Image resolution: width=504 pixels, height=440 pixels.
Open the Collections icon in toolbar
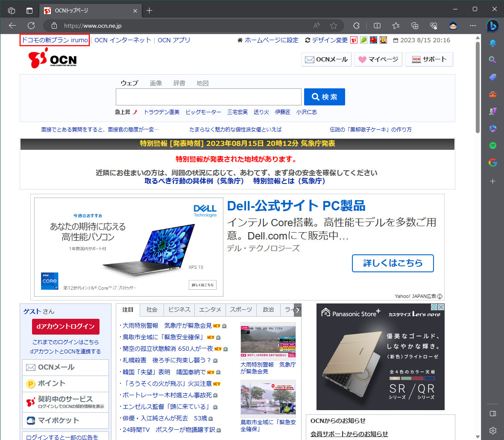(x=415, y=26)
